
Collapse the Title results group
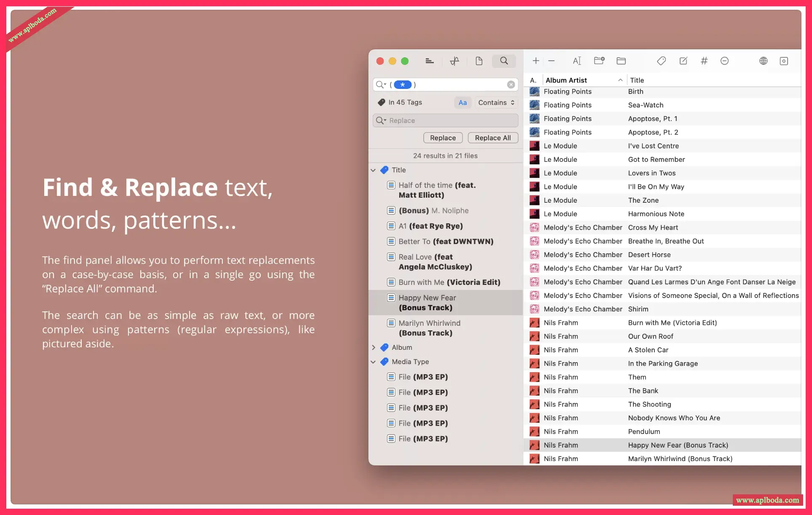pos(373,170)
